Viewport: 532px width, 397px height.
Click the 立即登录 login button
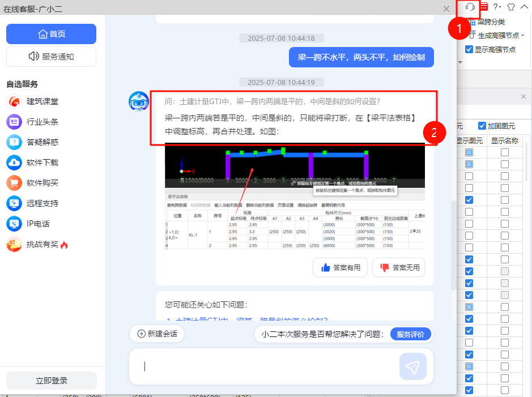click(x=52, y=381)
